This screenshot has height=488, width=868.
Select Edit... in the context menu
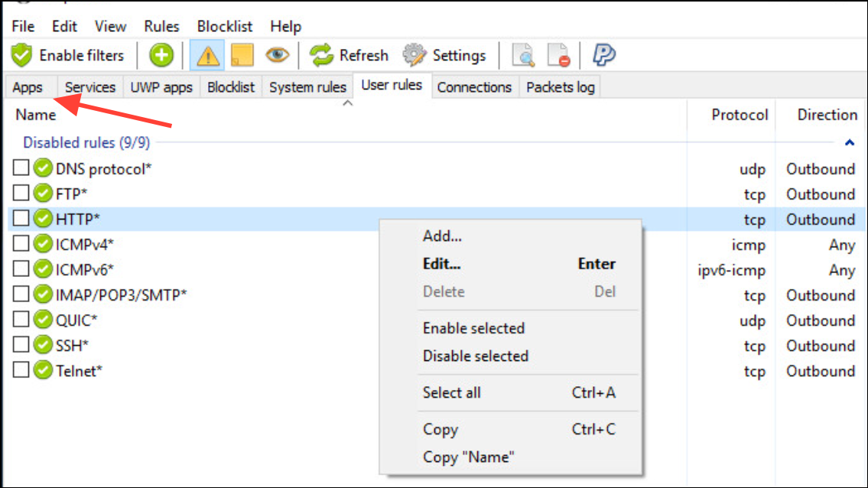pos(441,264)
